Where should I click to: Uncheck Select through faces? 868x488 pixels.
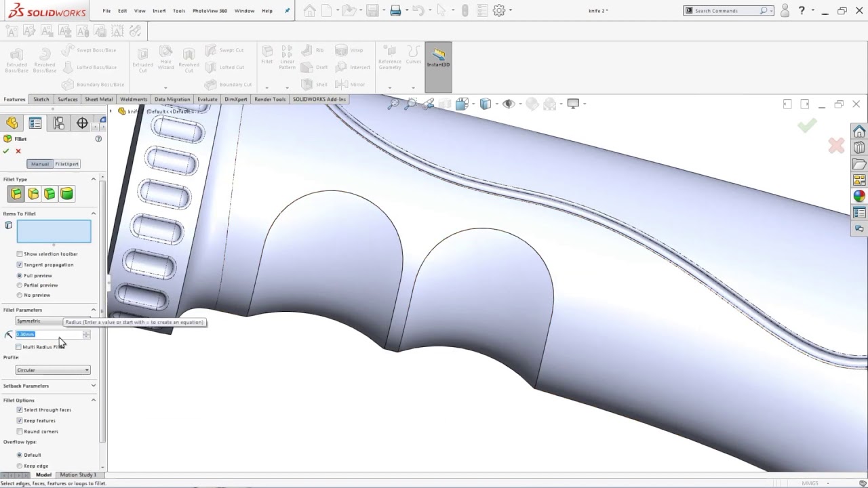20,410
